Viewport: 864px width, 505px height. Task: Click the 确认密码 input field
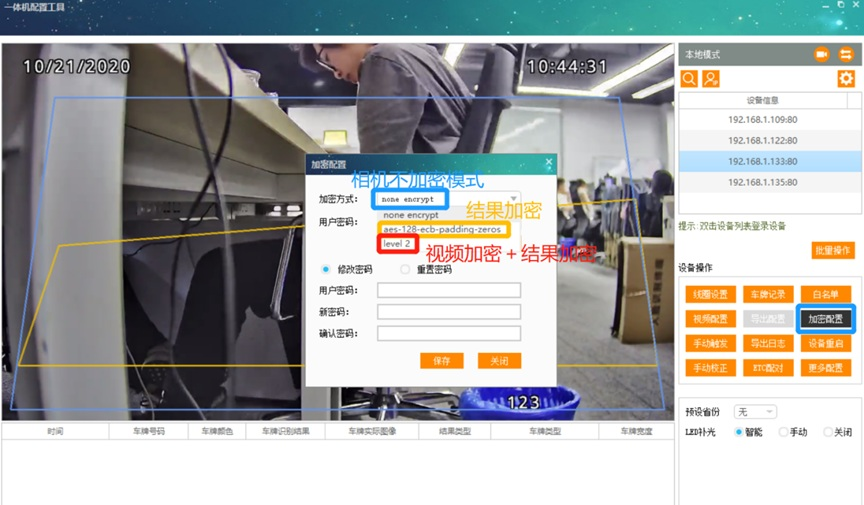[449, 334]
